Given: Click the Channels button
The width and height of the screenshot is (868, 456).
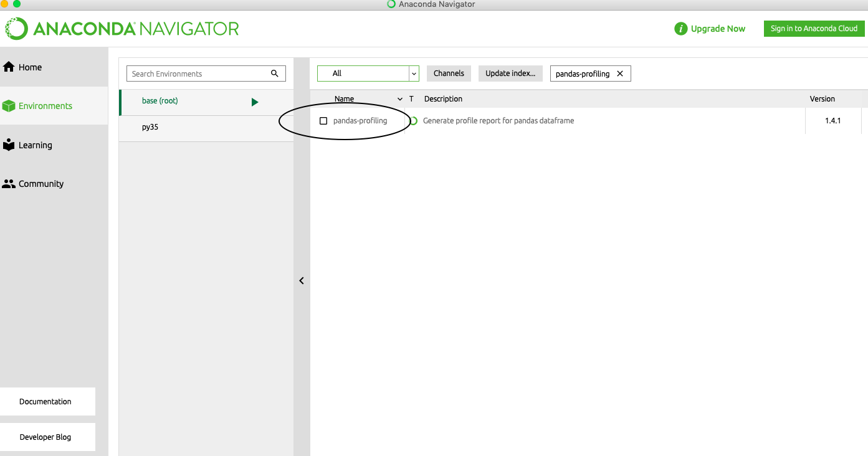Looking at the screenshot, I should [449, 74].
